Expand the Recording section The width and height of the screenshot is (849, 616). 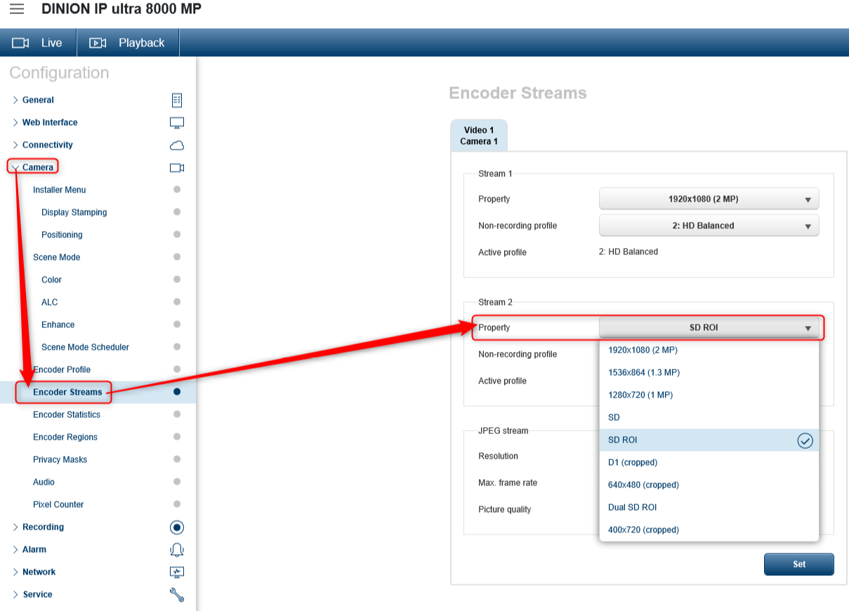(x=15, y=527)
